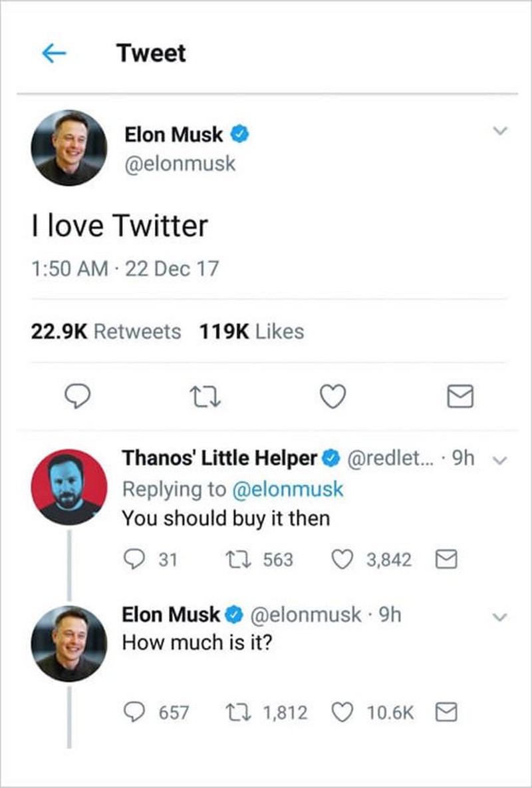Click Elon Musk's verified badge
The height and width of the screenshot is (788, 532).
point(238,134)
